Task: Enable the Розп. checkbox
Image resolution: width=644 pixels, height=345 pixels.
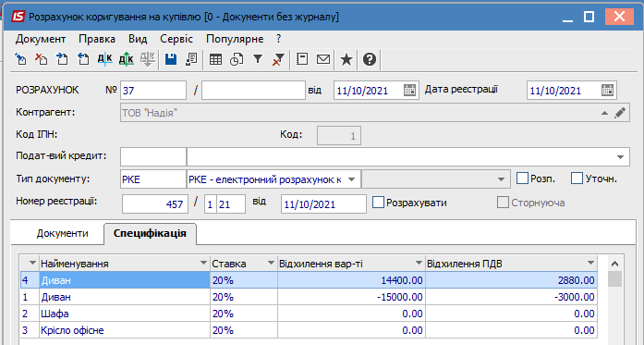Action: tap(522, 179)
